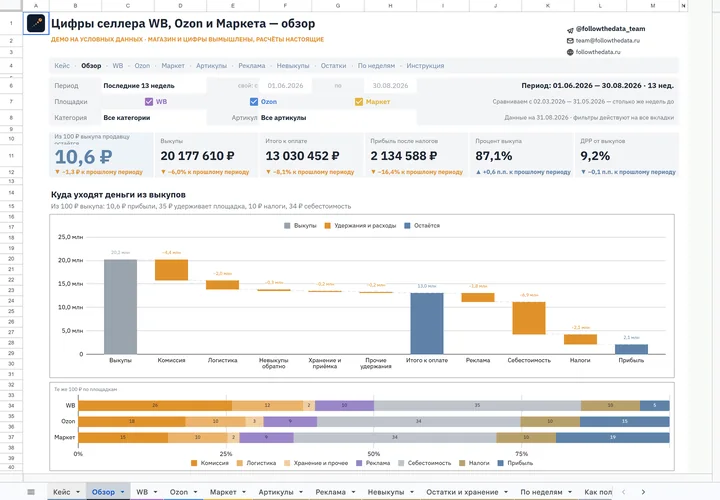
Task: Click the globe icon beside followthedata.ru
Action: click(x=570, y=52)
